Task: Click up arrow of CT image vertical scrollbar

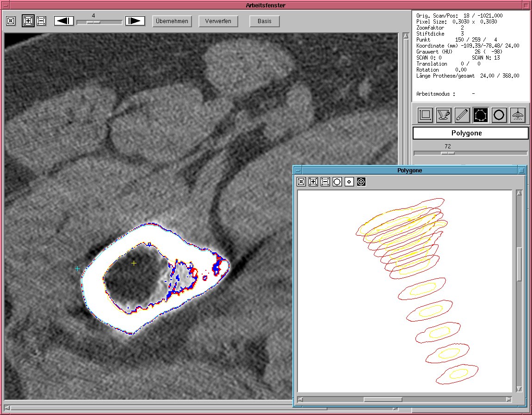Action: coord(406,37)
